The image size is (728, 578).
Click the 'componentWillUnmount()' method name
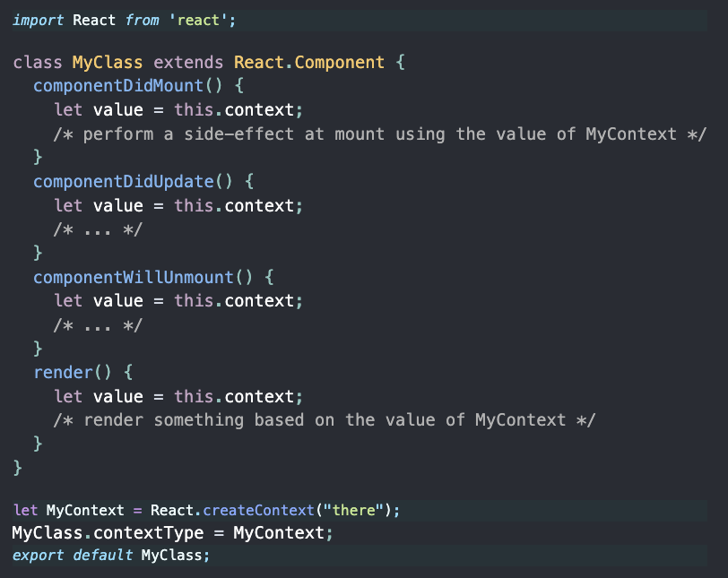click(143, 278)
